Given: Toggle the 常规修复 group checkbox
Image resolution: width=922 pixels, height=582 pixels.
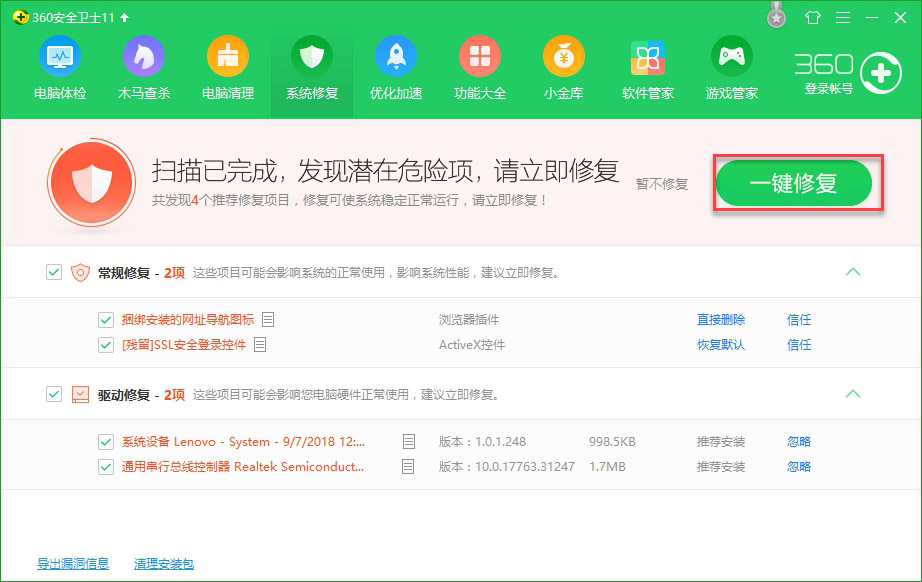Looking at the screenshot, I should pos(54,272).
